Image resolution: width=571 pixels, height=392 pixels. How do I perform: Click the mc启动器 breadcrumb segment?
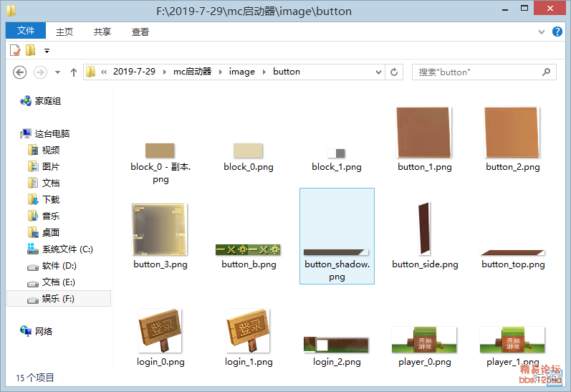(192, 72)
